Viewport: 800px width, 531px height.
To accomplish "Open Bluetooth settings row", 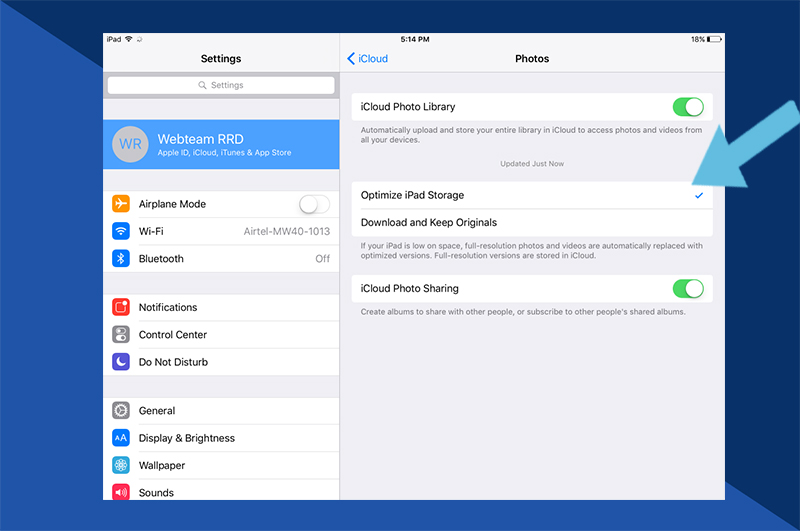I will point(221,259).
